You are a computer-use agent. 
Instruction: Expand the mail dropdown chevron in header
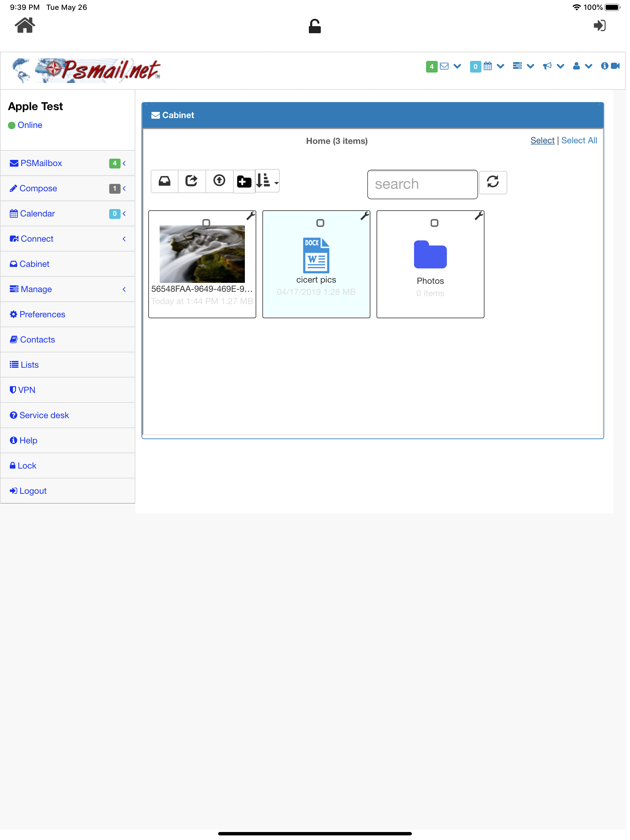coord(457,66)
